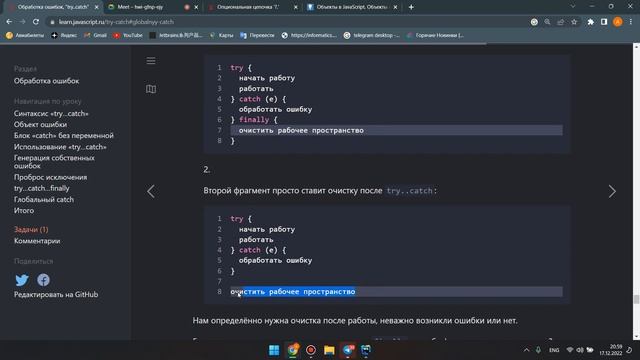Jump to 'Глобальный catch' section

pyautogui.click(x=44, y=200)
